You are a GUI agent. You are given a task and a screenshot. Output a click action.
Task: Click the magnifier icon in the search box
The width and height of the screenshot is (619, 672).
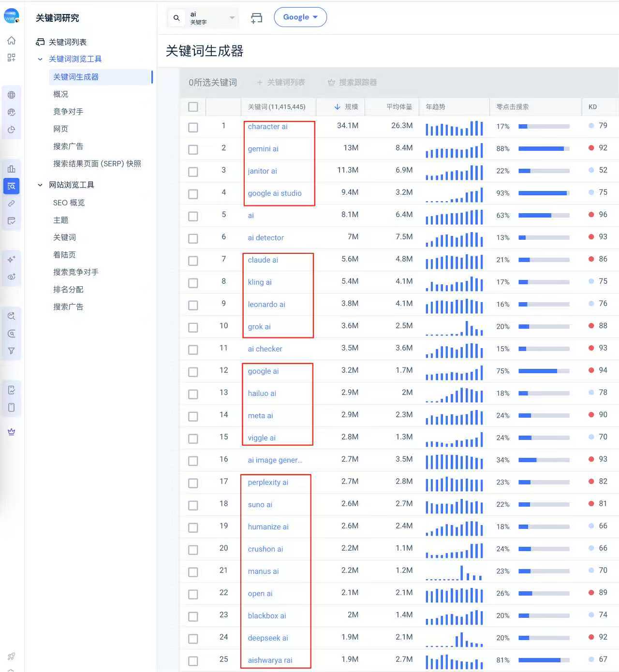click(177, 18)
